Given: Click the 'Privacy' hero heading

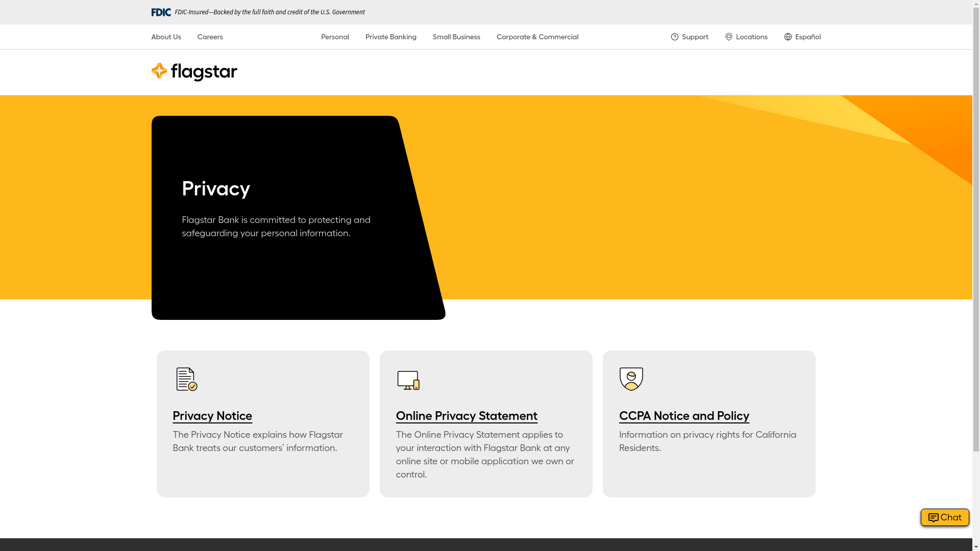Looking at the screenshot, I should coord(215,188).
